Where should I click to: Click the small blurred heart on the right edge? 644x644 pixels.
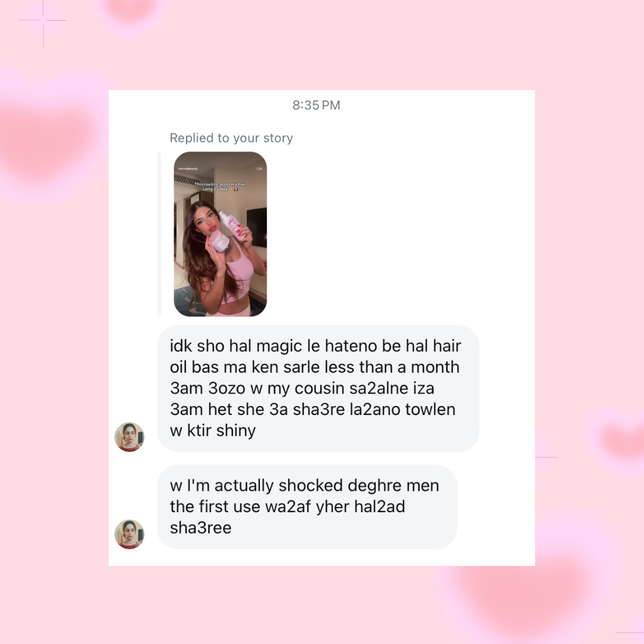pyautogui.click(x=623, y=440)
